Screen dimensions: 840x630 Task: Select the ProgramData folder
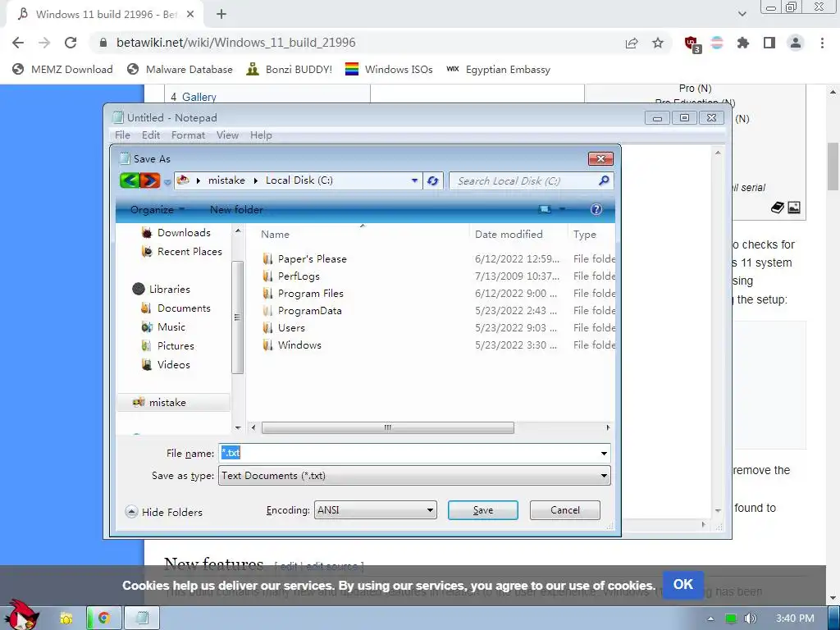coord(309,311)
